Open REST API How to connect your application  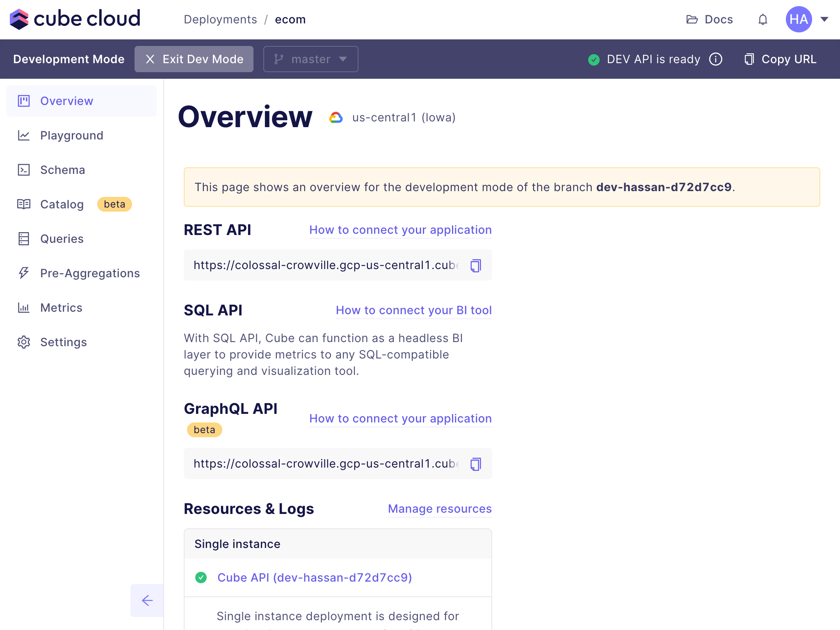(400, 230)
